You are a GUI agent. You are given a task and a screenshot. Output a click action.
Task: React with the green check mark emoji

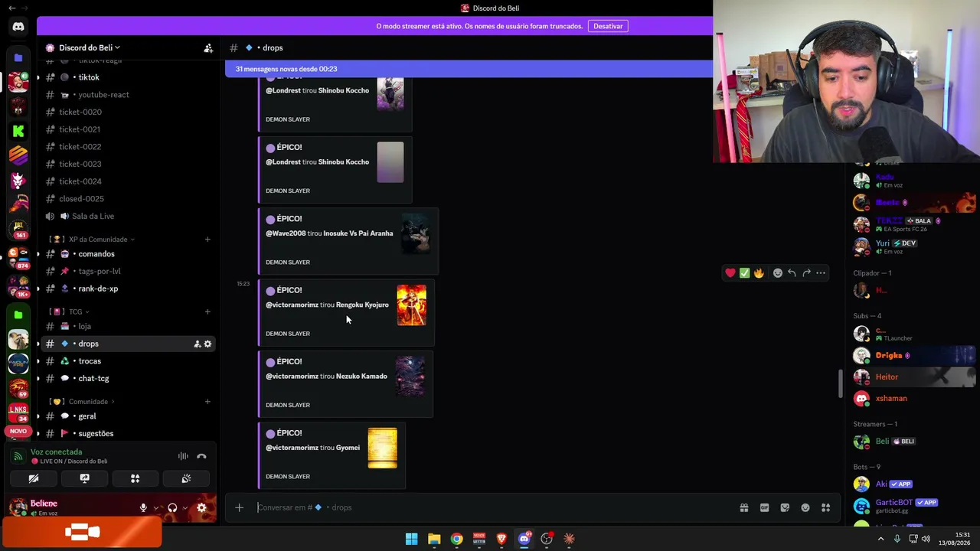[744, 273]
